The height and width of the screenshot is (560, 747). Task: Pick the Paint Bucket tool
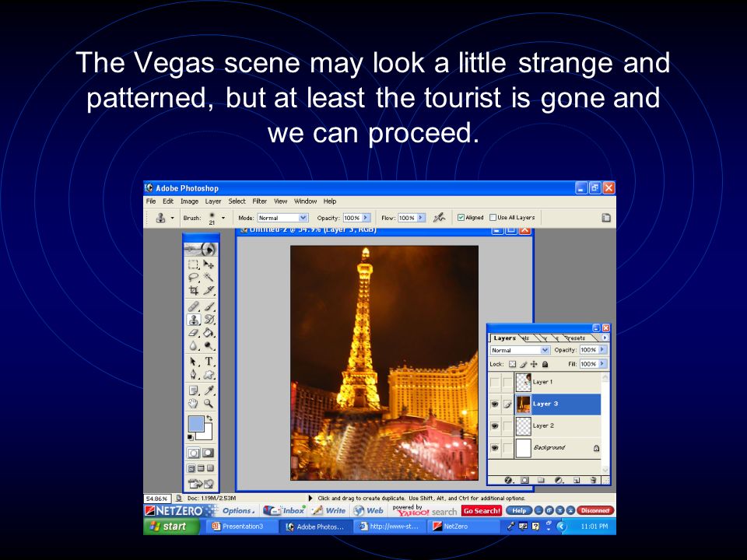pos(209,332)
